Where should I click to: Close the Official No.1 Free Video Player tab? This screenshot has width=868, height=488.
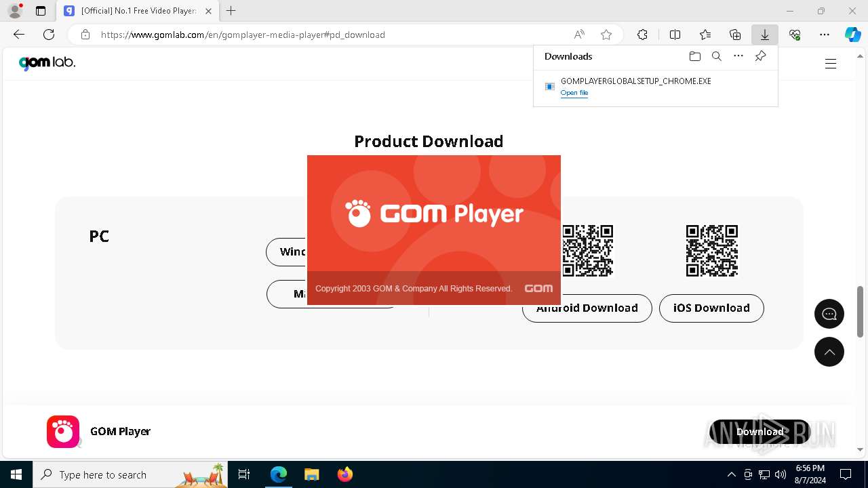[208, 11]
